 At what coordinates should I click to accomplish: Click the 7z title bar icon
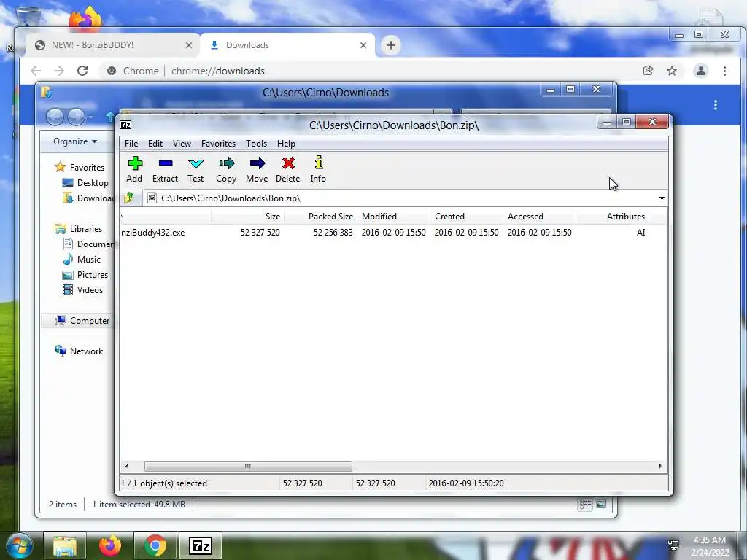(125, 125)
